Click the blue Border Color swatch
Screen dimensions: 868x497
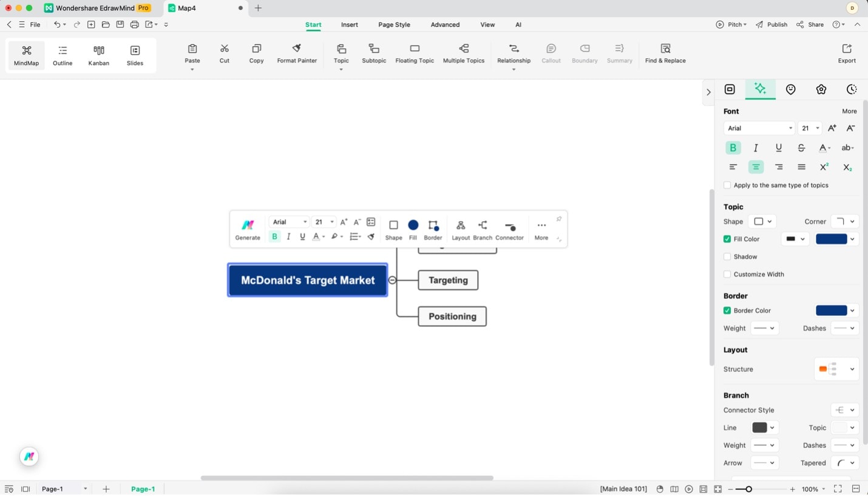(831, 310)
